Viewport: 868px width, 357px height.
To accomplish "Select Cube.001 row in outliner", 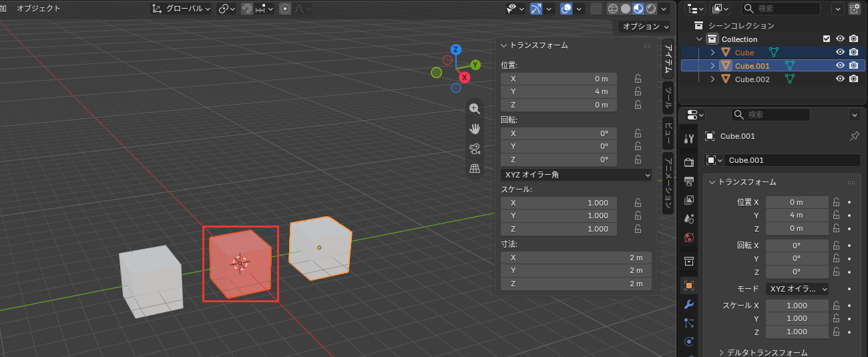I will (x=773, y=65).
